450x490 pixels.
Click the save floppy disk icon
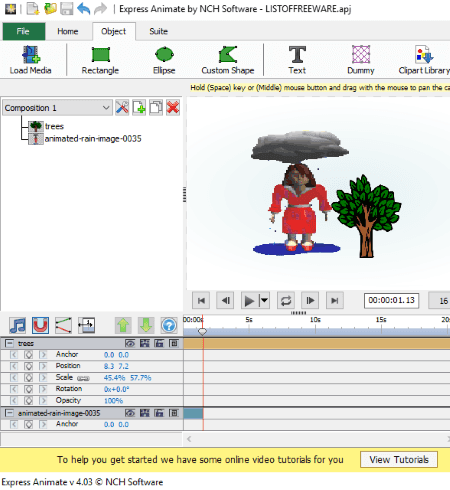click(x=67, y=9)
